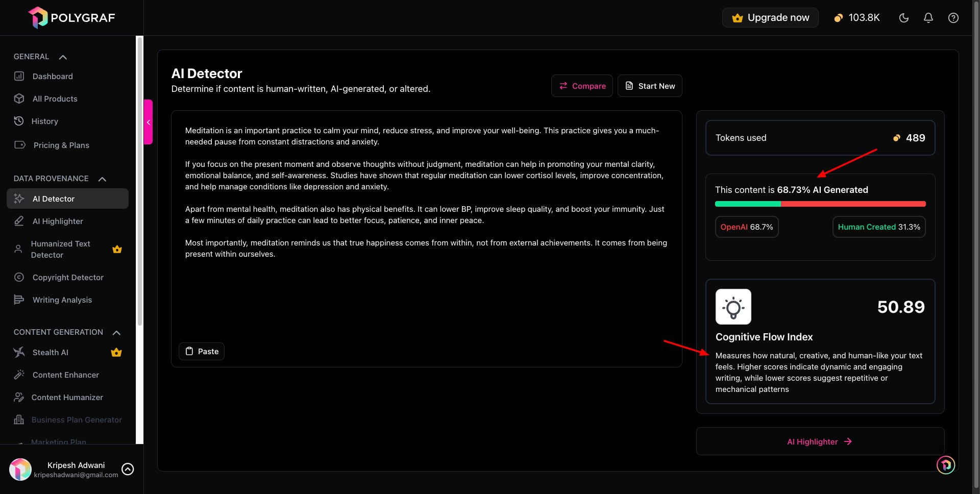Collapse the GENERAL section

63,57
